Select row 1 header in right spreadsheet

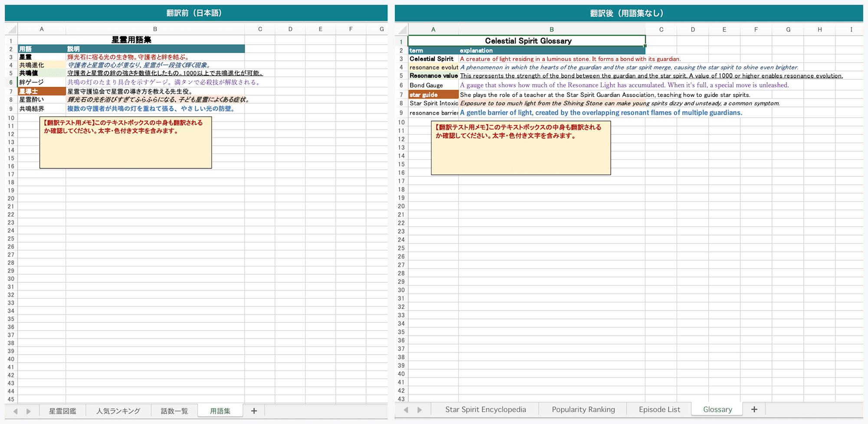coord(401,42)
